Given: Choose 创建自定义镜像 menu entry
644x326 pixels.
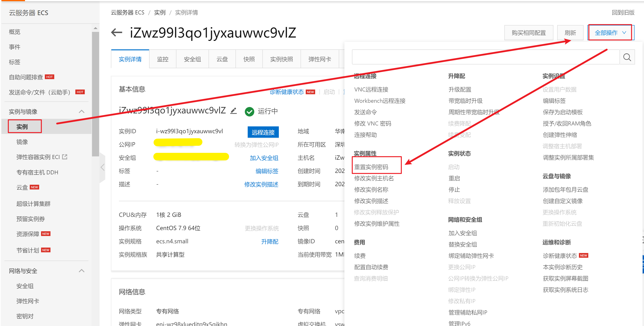Looking at the screenshot, I should [x=563, y=201].
